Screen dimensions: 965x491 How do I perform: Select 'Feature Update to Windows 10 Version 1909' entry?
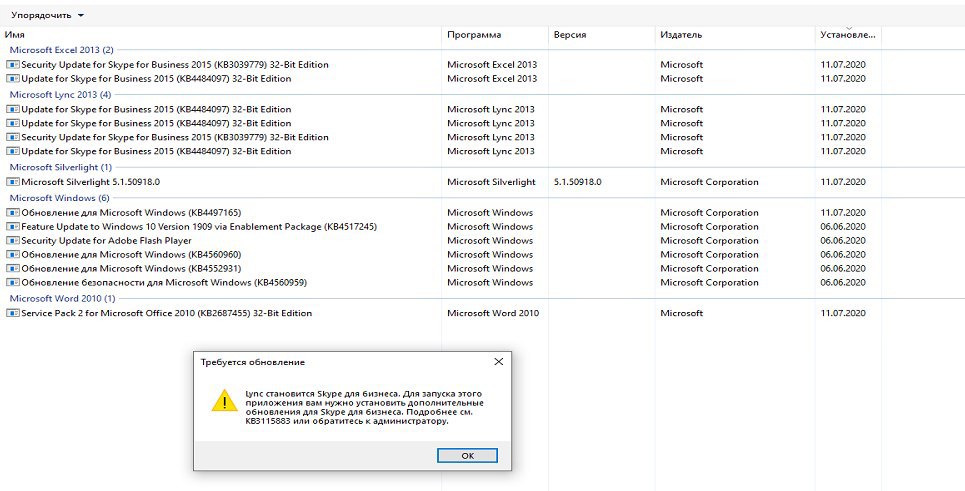pyautogui.click(x=199, y=226)
